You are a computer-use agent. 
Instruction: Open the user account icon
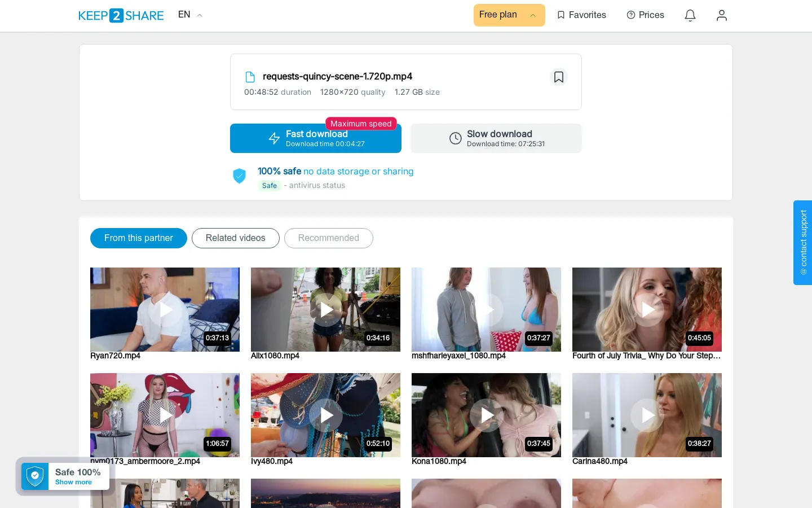pyautogui.click(x=722, y=15)
